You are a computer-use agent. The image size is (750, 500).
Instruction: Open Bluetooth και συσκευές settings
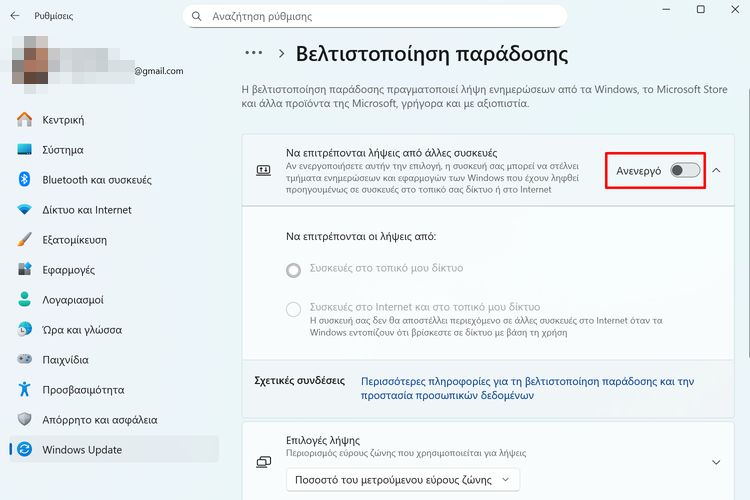click(x=96, y=180)
